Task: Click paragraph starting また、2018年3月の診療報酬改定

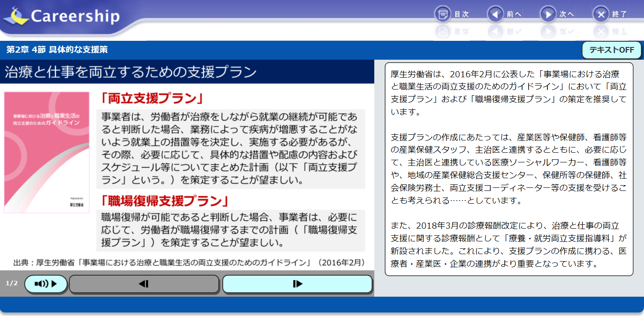Action: 509,245
